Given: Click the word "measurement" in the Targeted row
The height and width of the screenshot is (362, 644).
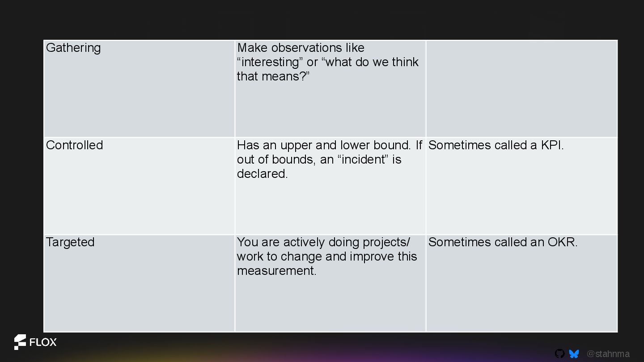Looking at the screenshot, I should coord(275,271).
